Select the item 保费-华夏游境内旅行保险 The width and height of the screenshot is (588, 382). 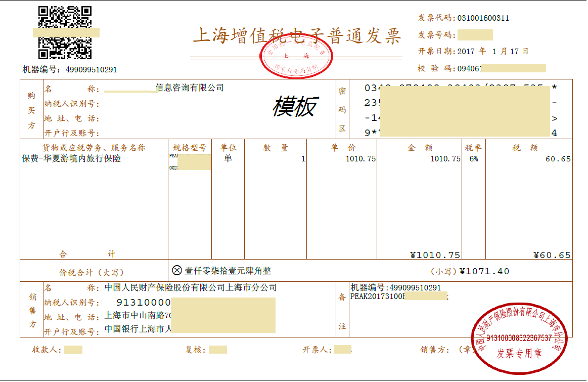click(x=71, y=158)
